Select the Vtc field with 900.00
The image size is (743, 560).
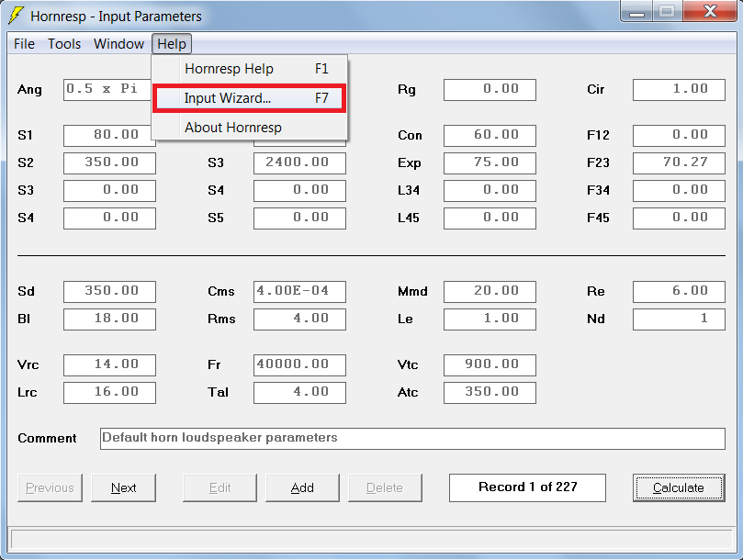click(490, 364)
